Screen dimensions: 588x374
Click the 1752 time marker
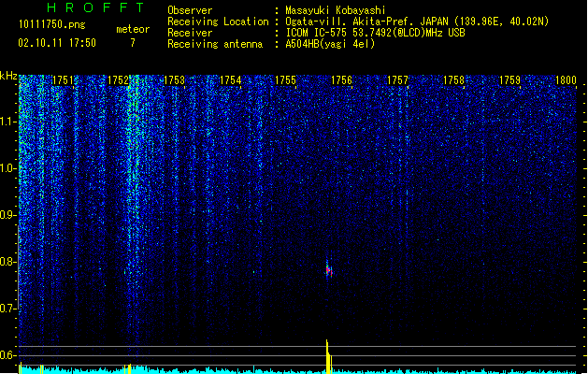pyautogui.click(x=118, y=80)
